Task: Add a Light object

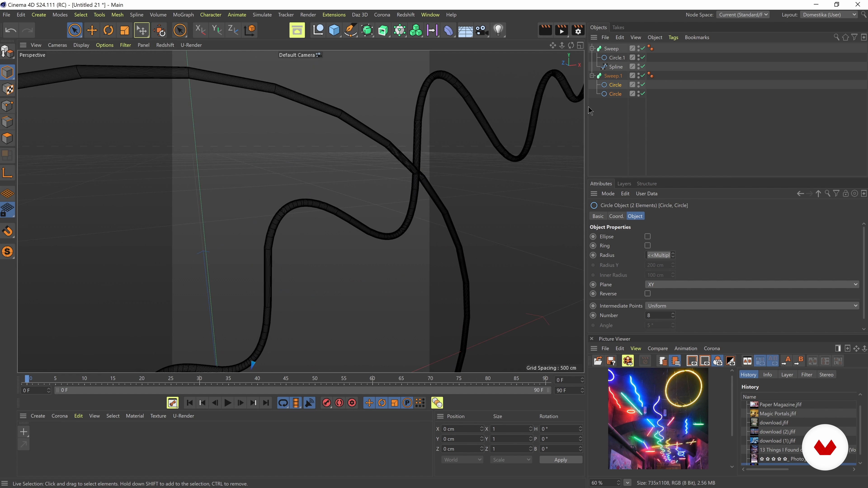Action: pos(498,30)
